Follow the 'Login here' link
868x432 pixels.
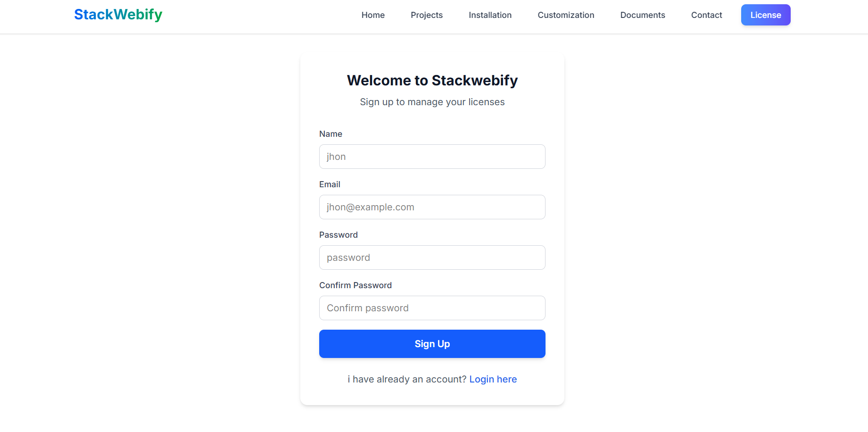point(493,379)
